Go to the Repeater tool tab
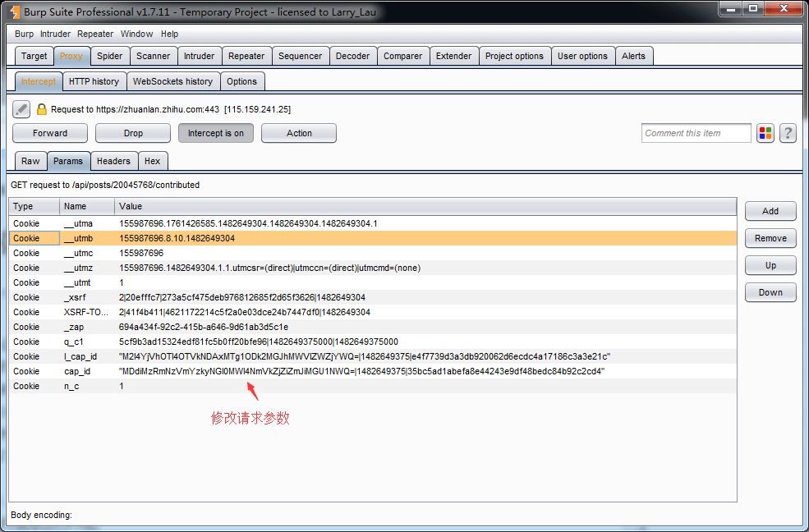This screenshot has height=532, width=809. click(246, 56)
